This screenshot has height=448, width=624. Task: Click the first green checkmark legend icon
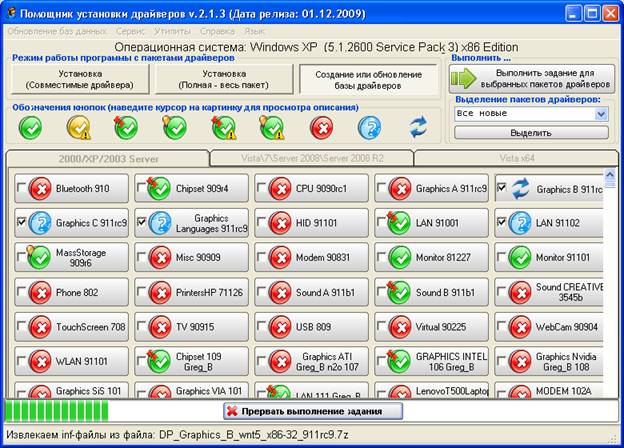30,127
